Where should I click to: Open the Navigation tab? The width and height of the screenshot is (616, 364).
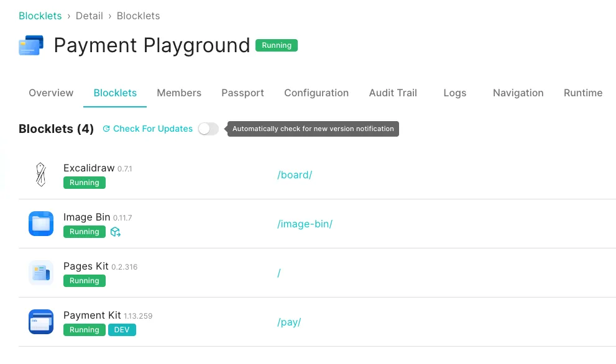(518, 93)
